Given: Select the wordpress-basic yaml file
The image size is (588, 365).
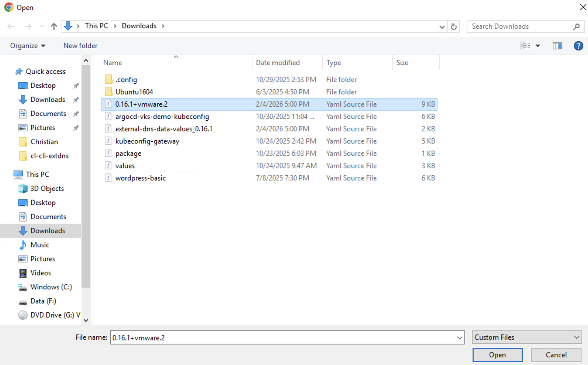Looking at the screenshot, I should (140, 178).
